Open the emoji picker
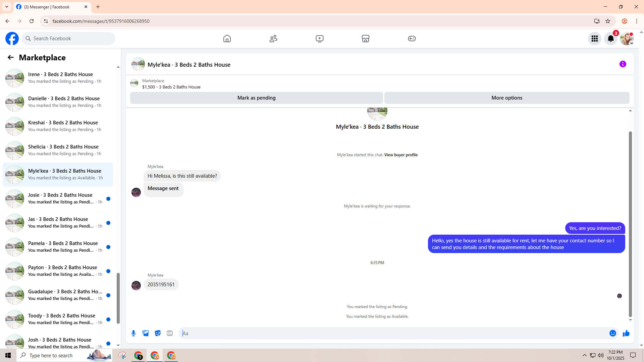Image resolution: width=644 pixels, height=362 pixels. pos(613,333)
